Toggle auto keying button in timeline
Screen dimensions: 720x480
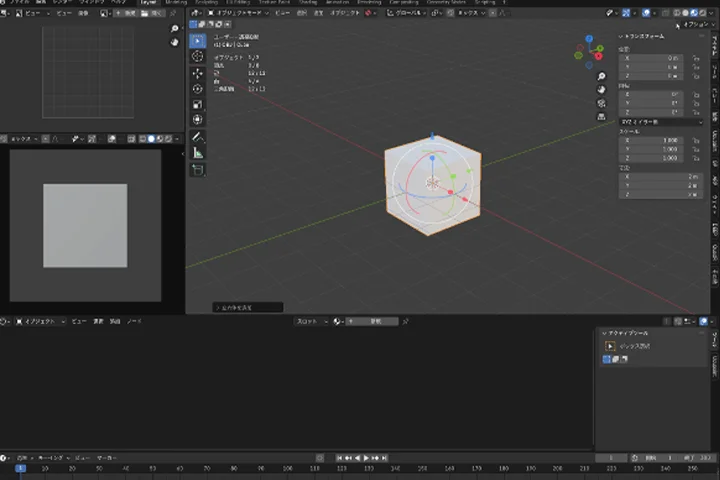(320, 458)
